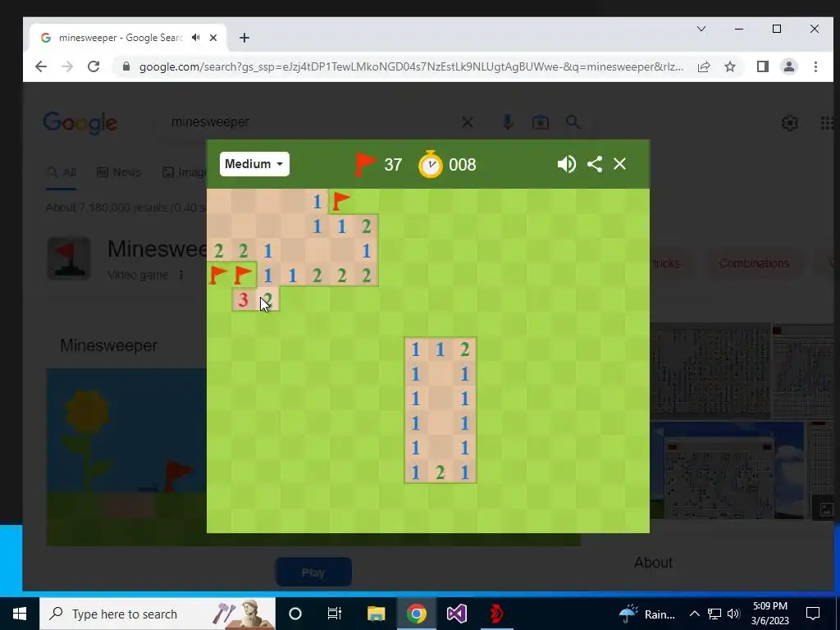Image resolution: width=840 pixels, height=630 pixels.
Task: Open the tab search chevron
Action: tap(701, 29)
